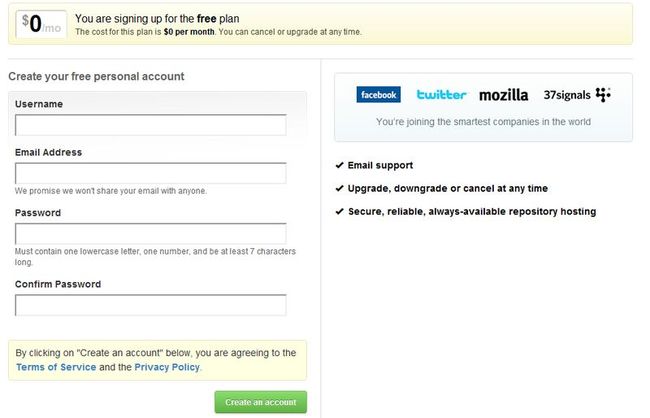Click the Create your free personal account heading
Screen dimensions: 650x418
point(96,76)
